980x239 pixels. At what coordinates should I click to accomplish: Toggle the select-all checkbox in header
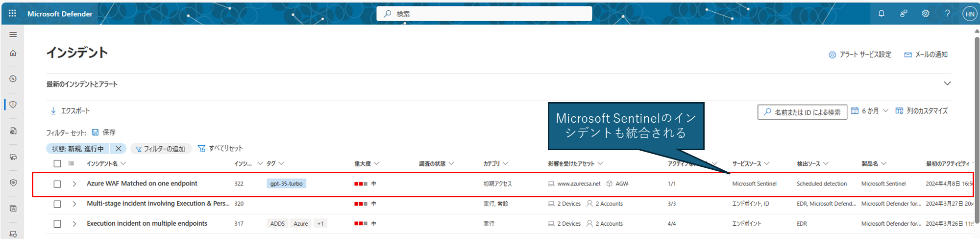click(x=57, y=163)
